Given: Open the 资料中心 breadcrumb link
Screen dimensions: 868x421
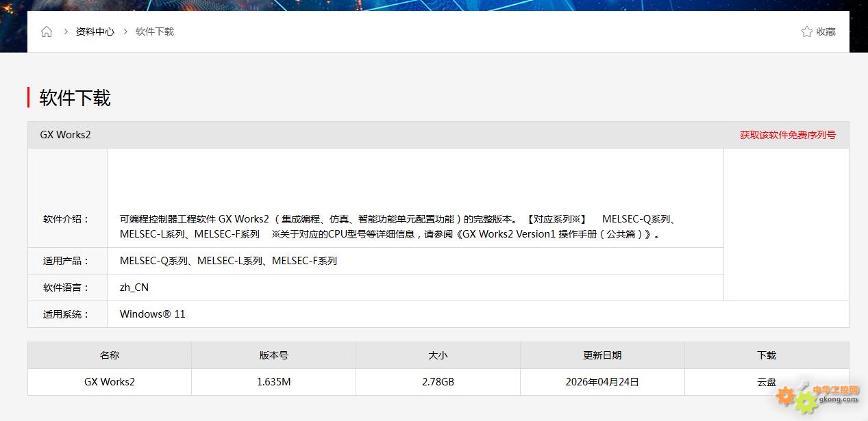Looking at the screenshot, I should click(x=95, y=31).
